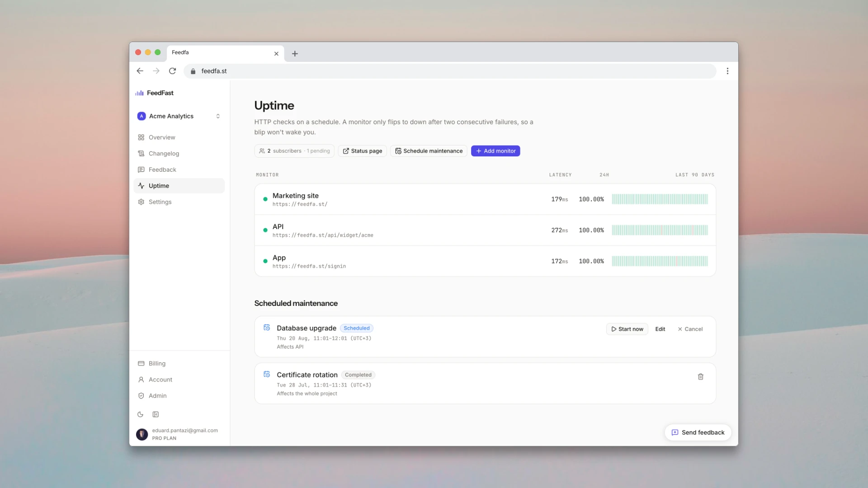Edit the Database upgrade maintenance
This screenshot has height=488, width=868.
click(660, 329)
